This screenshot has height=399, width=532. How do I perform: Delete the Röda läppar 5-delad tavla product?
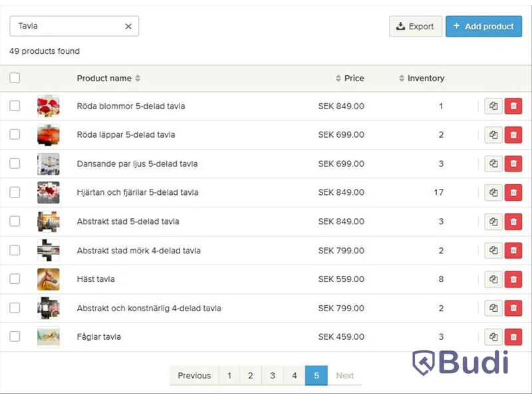click(x=513, y=135)
